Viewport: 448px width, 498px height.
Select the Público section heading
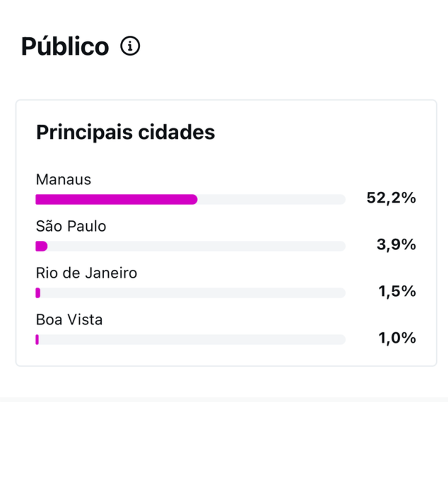point(64,46)
